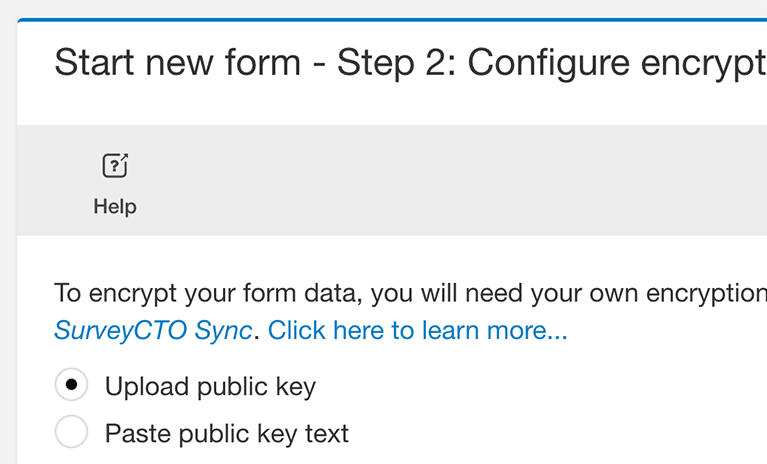Click the encrypt your form data instruction text
The image size is (767, 464).
coord(410,293)
